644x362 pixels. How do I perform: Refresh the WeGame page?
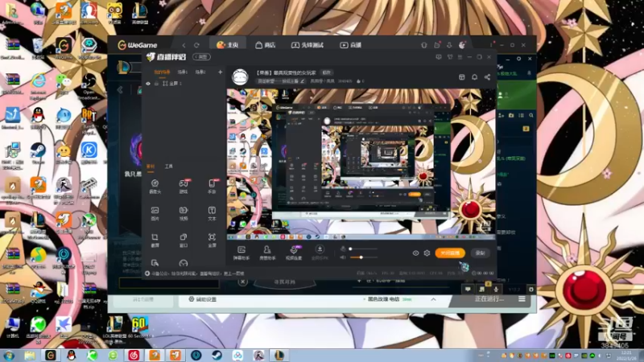pyautogui.click(x=196, y=45)
